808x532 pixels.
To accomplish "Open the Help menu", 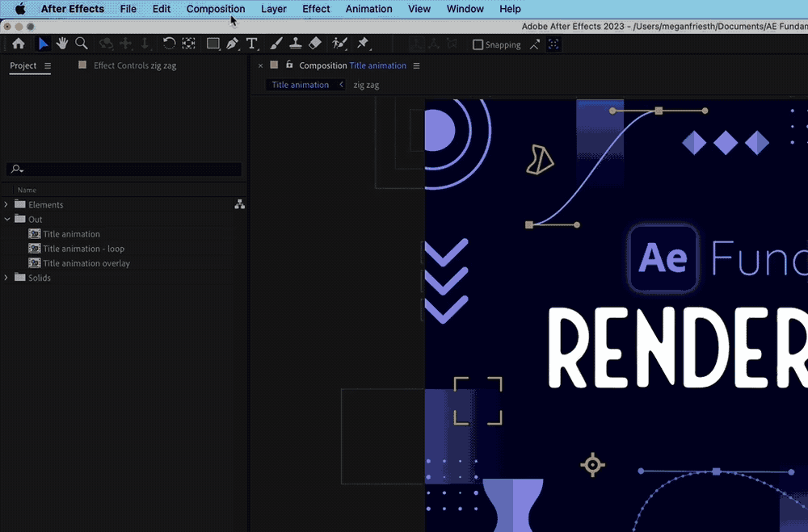I will coord(510,9).
